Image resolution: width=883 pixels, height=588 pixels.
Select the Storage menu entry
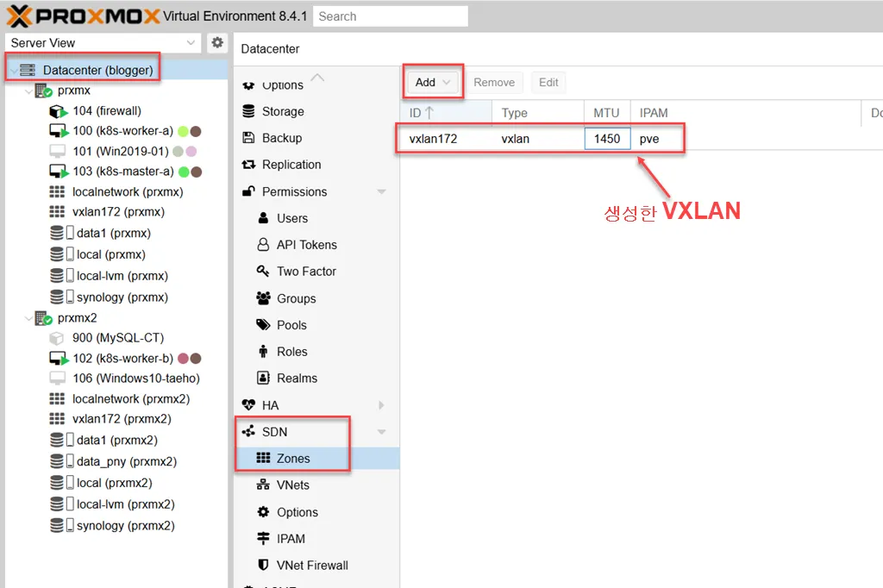[x=281, y=111]
